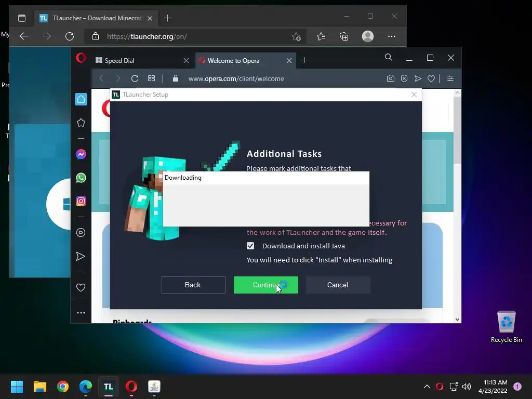Open File Explorer from taskbar

pos(39,387)
